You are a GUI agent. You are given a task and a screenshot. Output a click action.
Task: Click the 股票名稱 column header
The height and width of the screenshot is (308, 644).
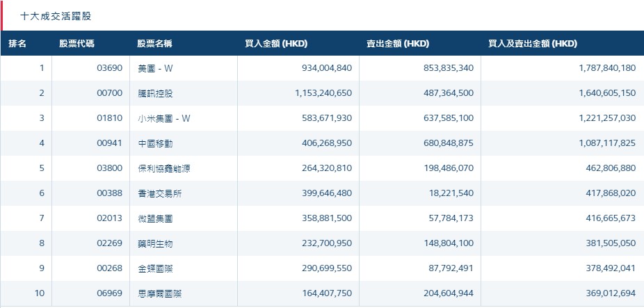pos(154,44)
